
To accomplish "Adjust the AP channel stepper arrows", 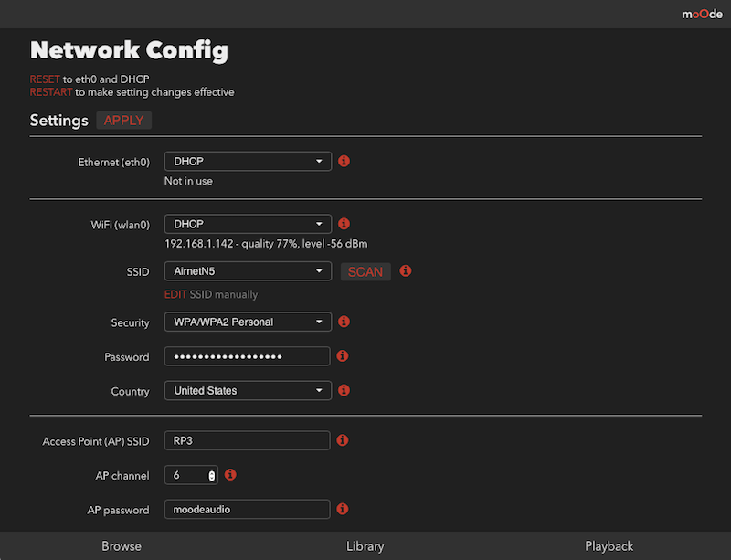I will click(212, 476).
